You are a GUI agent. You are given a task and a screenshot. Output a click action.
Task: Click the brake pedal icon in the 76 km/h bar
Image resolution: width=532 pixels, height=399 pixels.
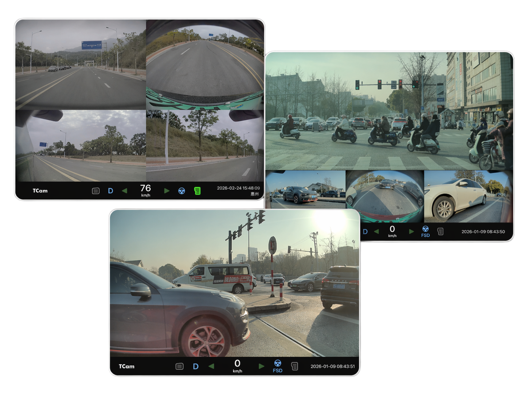tap(96, 191)
